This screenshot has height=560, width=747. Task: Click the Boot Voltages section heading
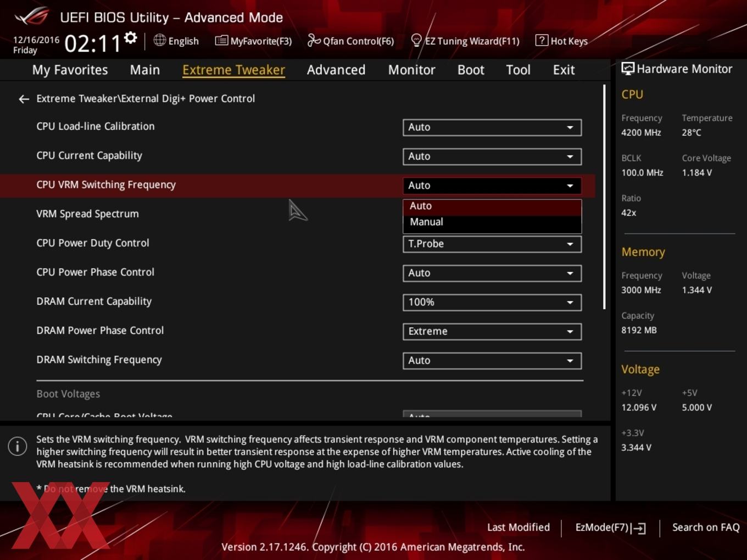[68, 394]
